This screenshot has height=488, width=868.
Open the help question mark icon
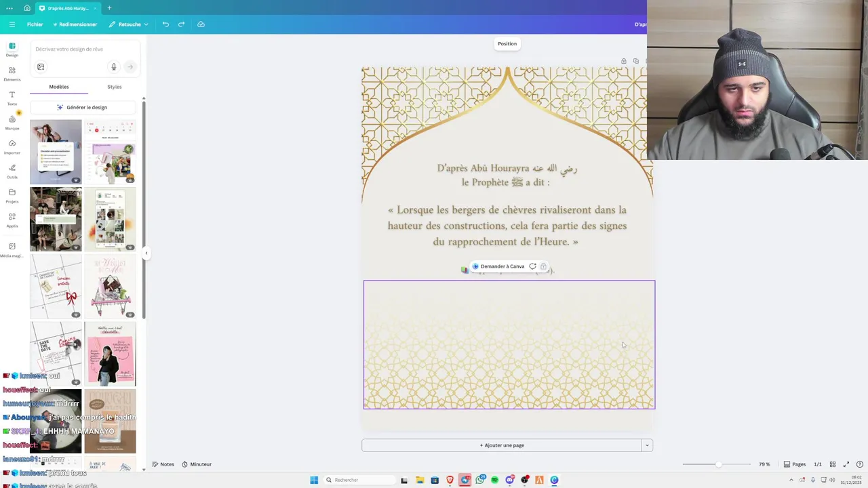(860, 464)
